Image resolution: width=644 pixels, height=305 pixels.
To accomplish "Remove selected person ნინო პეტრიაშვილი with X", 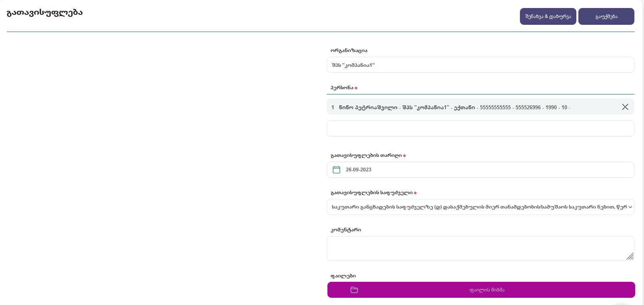I will point(625,107).
